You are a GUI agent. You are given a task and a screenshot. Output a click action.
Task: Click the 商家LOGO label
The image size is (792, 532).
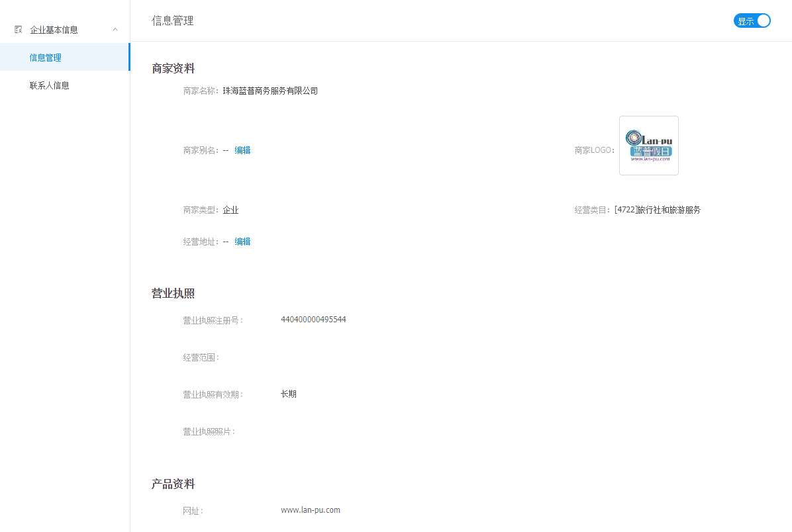point(594,150)
